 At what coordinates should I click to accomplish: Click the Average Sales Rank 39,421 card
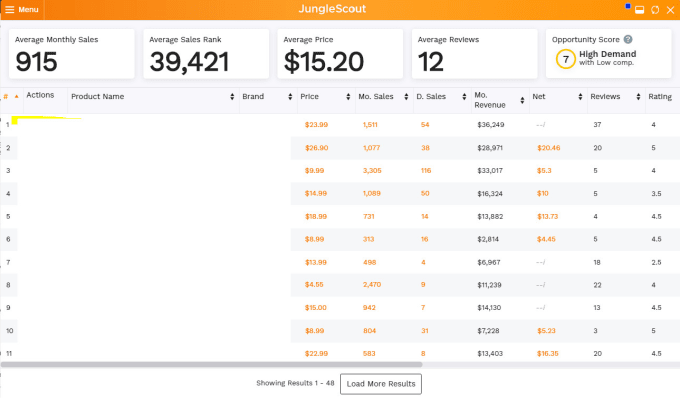coord(206,54)
